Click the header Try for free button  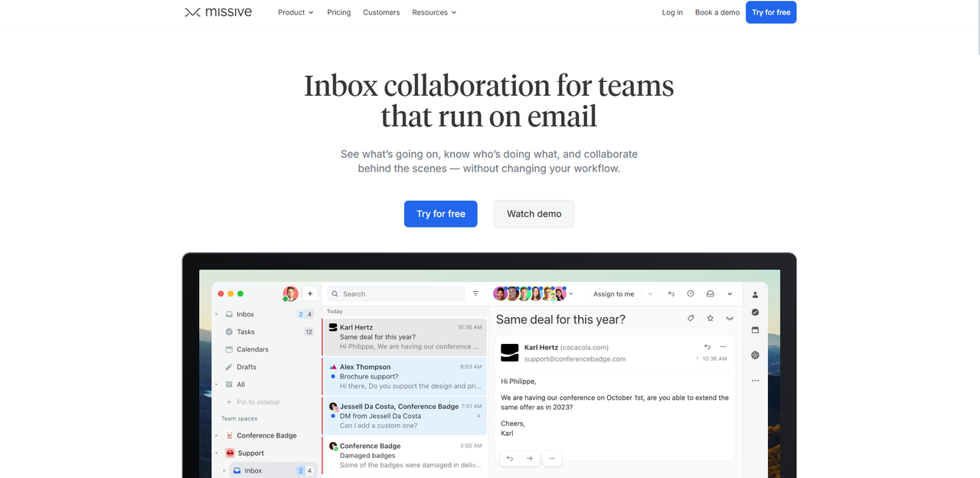pos(771,12)
